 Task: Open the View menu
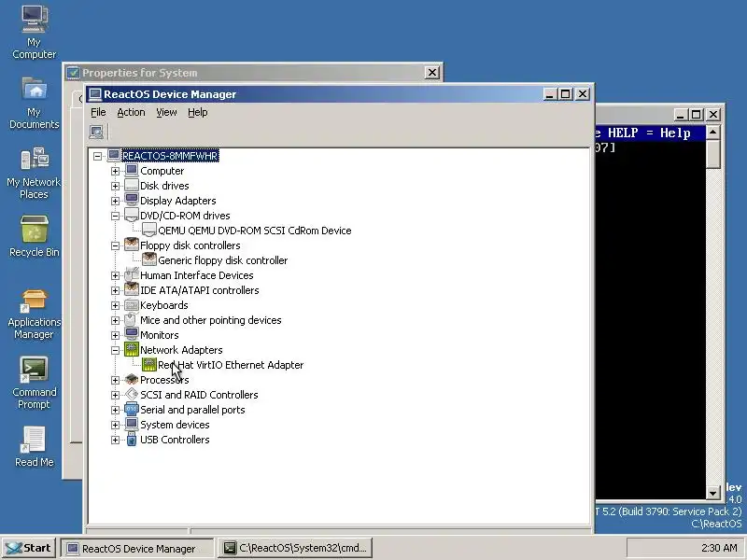coord(166,112)
